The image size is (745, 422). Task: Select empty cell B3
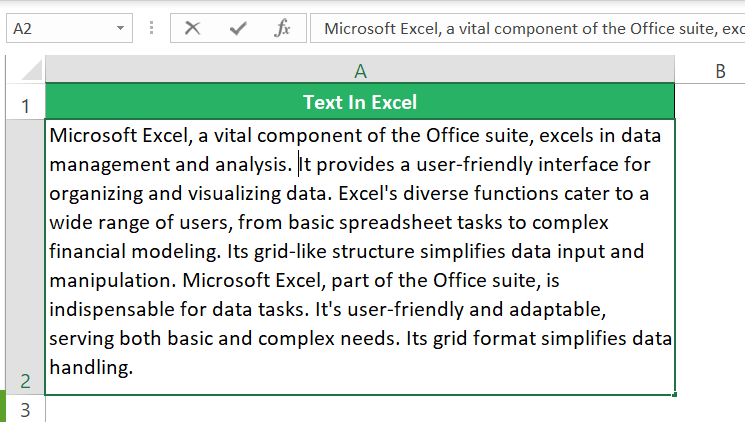711,410
